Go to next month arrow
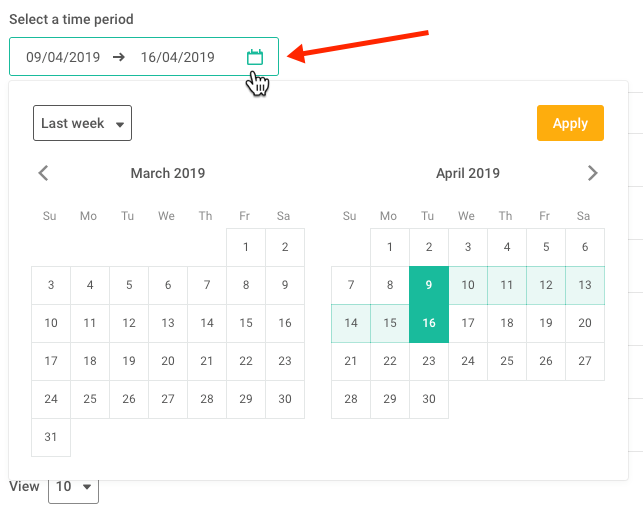643x515 pixels. [x=593, y=173]
